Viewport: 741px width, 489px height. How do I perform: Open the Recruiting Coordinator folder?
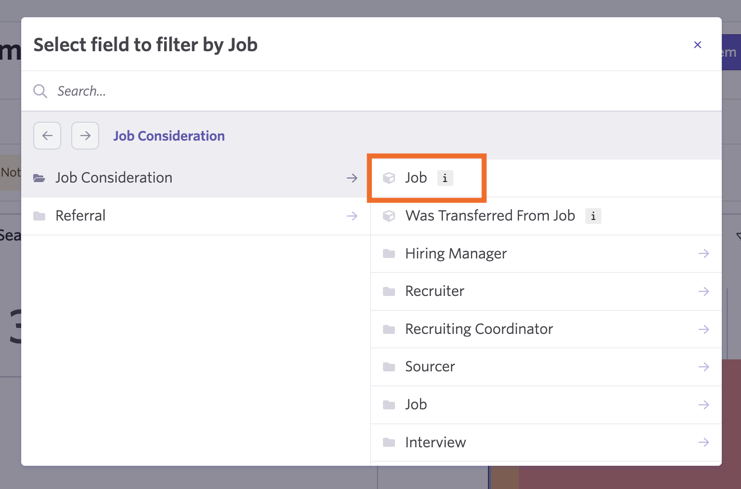546,329
